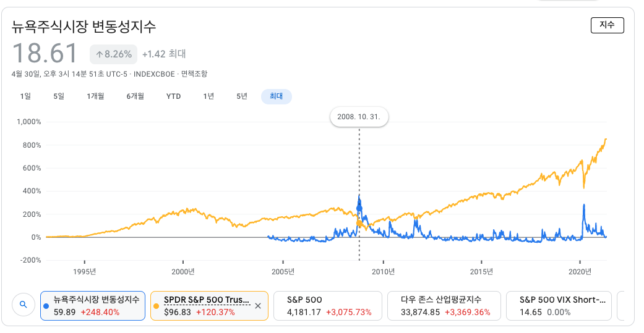The width and height of the screenshot is (644, 333).
Task: Click the ↑8.26% change badge
Action: pyautogui.click(x=114, y=54)
